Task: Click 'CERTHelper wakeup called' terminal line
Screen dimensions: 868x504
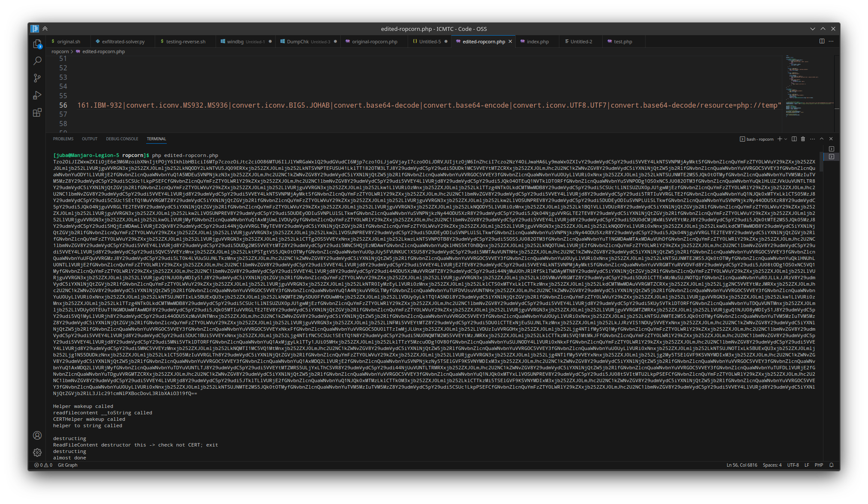Action: tap(89, 419)
